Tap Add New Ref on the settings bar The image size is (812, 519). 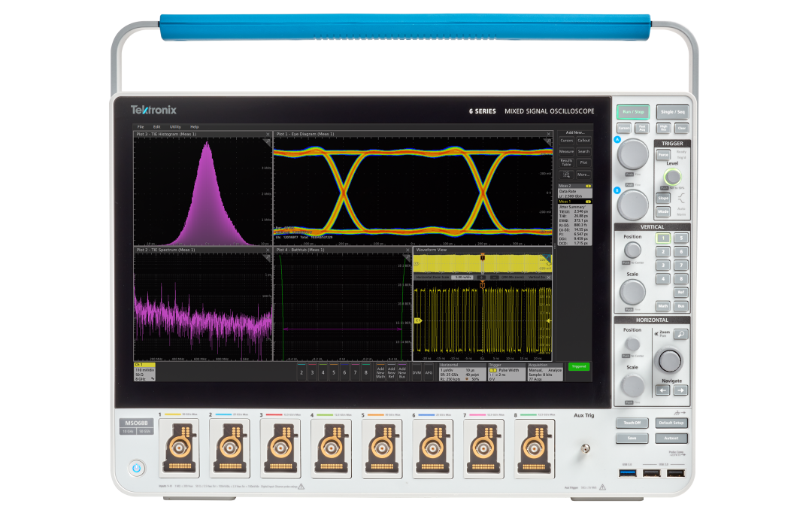pyautogui.click(x=392, y=372)
